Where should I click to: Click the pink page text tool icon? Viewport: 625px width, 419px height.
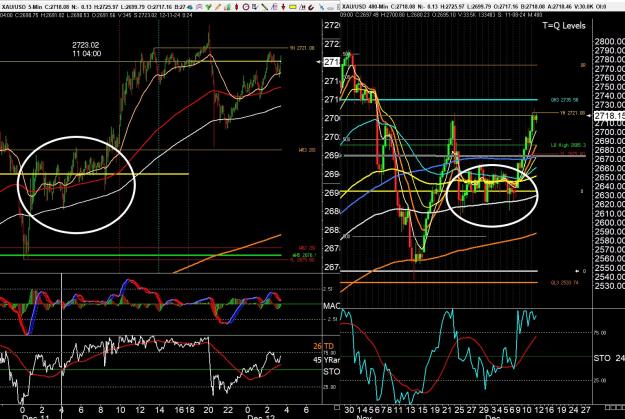click(x=274, y=7)
